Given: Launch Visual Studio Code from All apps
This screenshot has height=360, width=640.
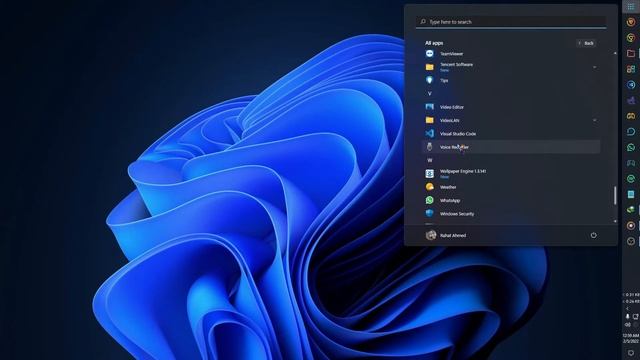Looking at the screenshot, I should click(x=510, y=133).
